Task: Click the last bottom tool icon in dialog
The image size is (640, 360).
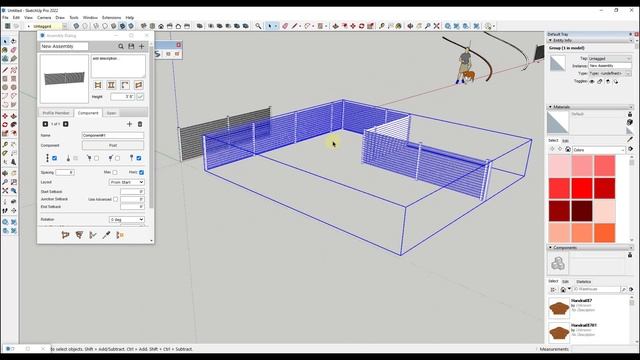Action: (x=120, y=235)
